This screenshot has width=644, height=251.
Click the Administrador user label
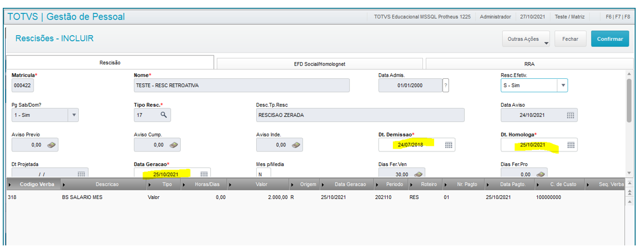click(x=496, y=17)
